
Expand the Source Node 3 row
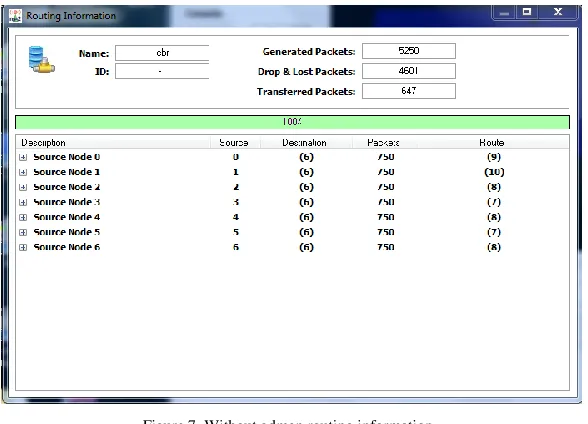(x=23, y=202)
